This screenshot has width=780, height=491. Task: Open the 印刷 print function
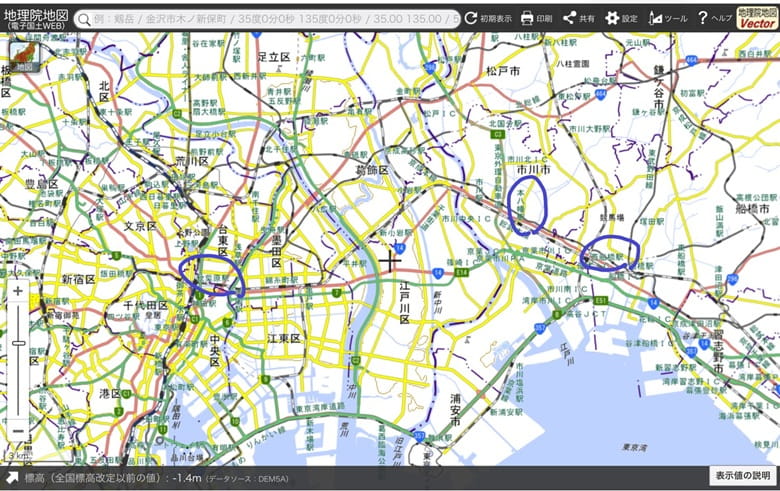pyautogui.click(x=536, y=17)
